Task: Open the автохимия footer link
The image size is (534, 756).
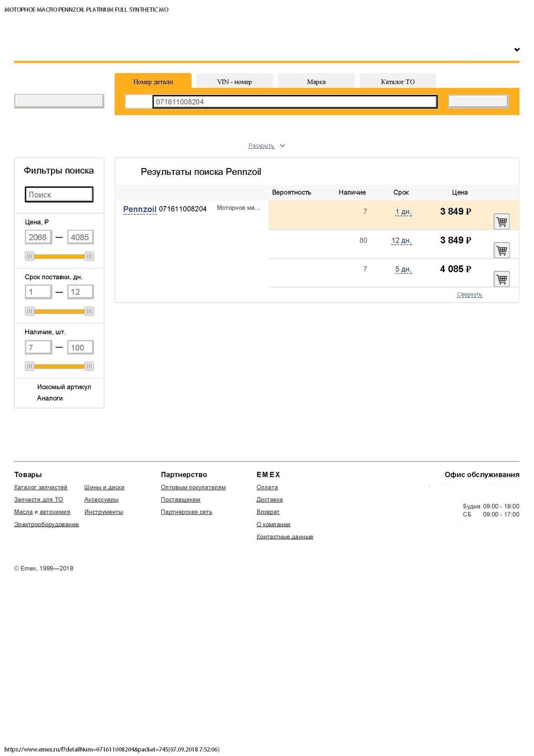Action: tap(55, 512)
